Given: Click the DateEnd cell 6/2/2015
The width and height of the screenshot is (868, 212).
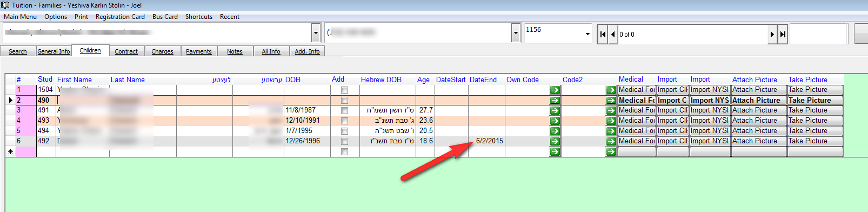Looking at the screenshot, I should click(x=486, y=141).
